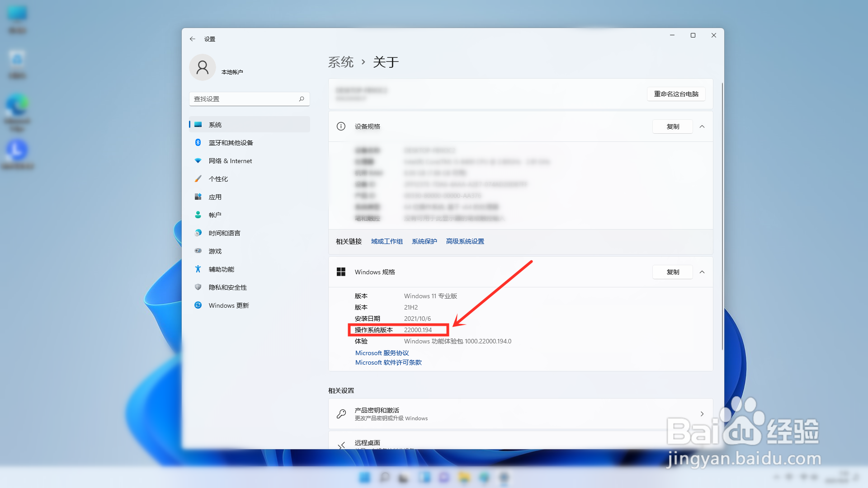868x488 pixels.
Task: Go back with the arrow in Settings
Action: pos(193,39)
